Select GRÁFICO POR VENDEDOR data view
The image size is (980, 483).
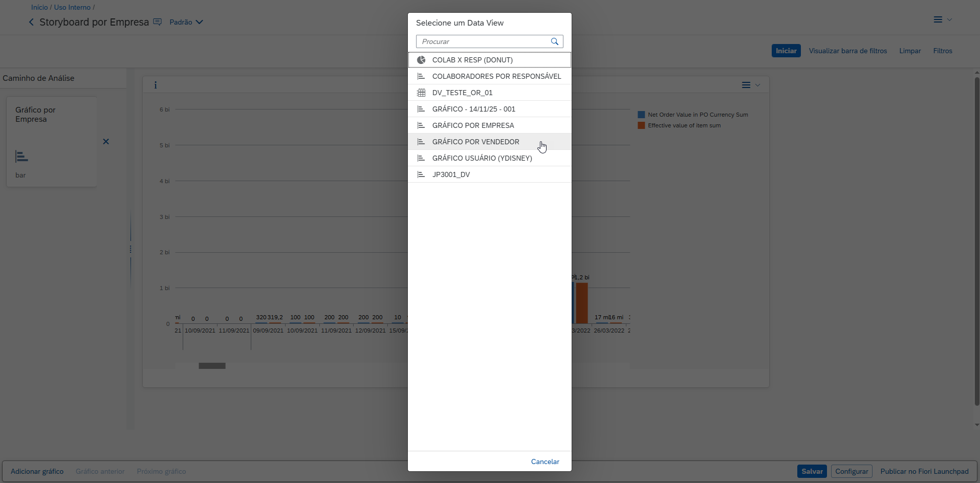tap(475, 142)
